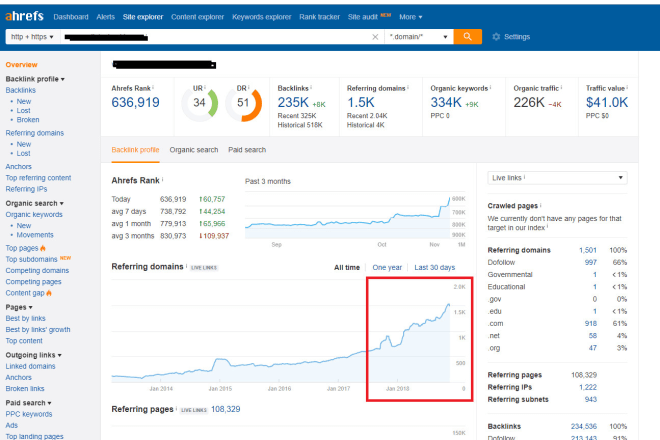Viewport: 660px width, 440px height.
Task: Open the Competing domains sidebar link
Action: [x=37, y=270]
